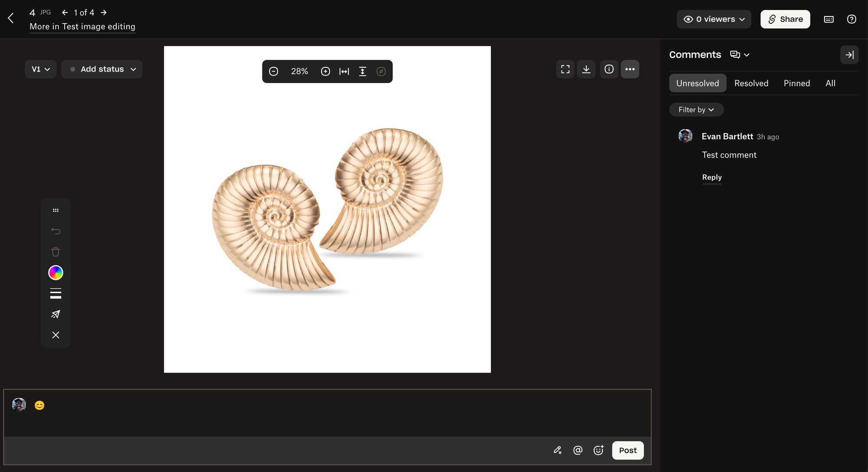Expand the 0 viewers dropdown
The height and width of the screenshot is (472, 868).
[714, 20]
